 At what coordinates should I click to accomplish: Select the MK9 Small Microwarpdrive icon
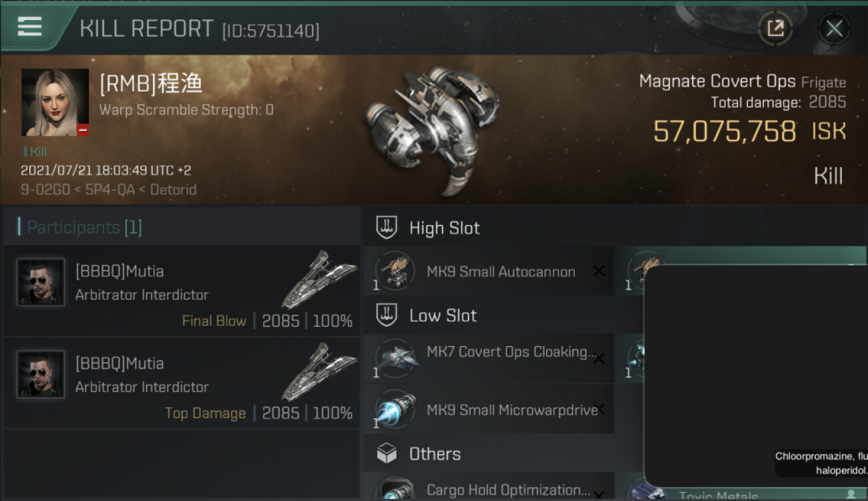click(x=396, y=409)
